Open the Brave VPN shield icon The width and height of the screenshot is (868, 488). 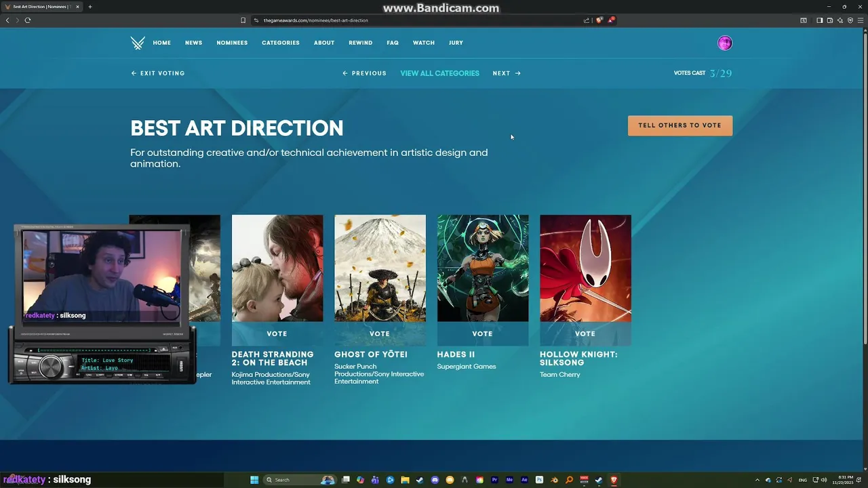(x=850, y=20)
